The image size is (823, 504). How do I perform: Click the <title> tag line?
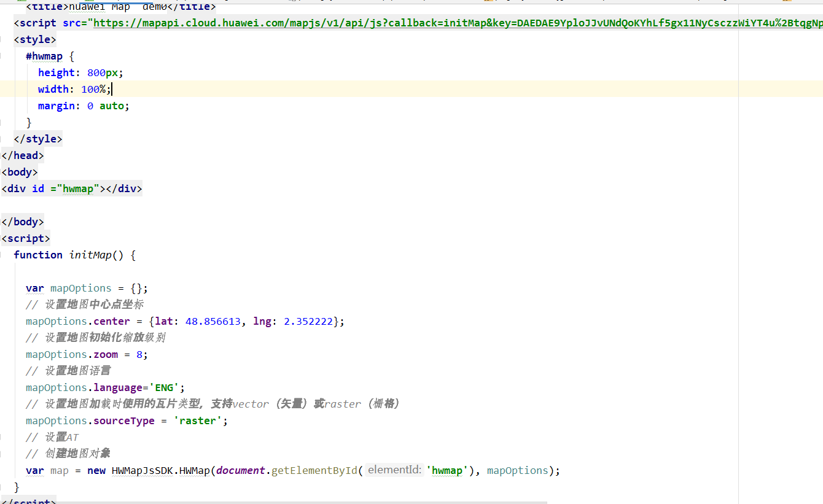121,7
